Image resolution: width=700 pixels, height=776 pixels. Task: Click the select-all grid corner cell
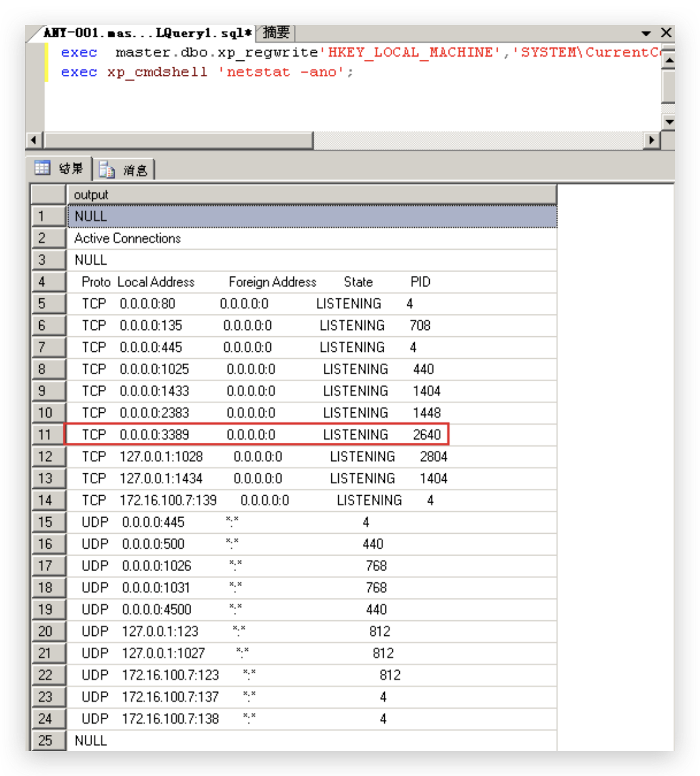[49, 195]
